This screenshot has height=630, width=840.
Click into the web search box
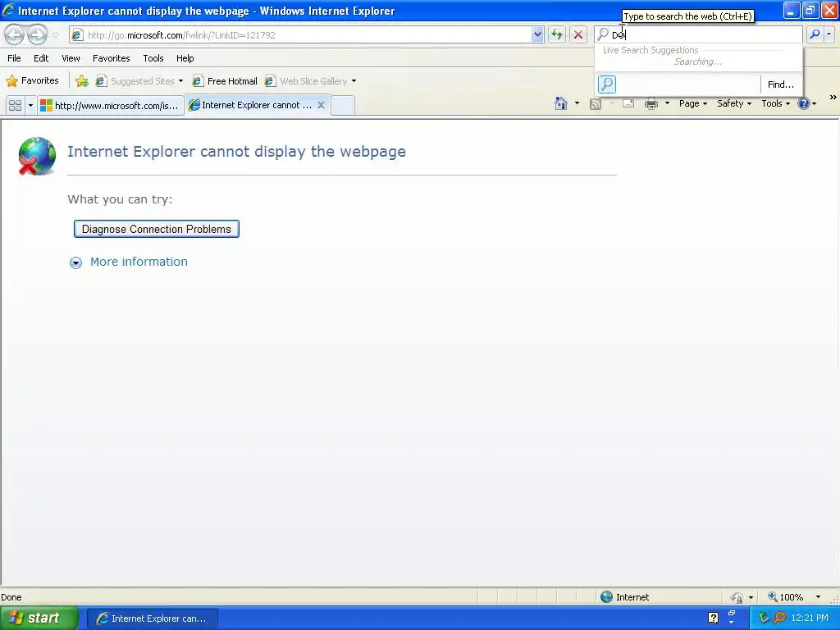point(705,34)
